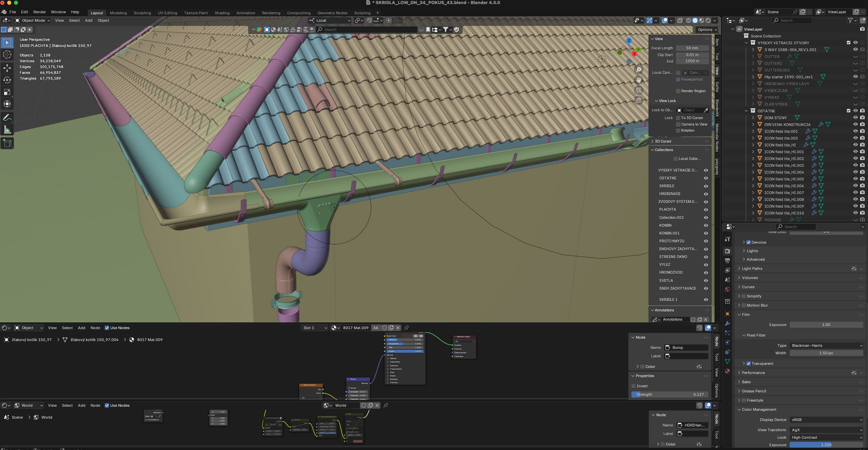Open the Render menu

39,12
